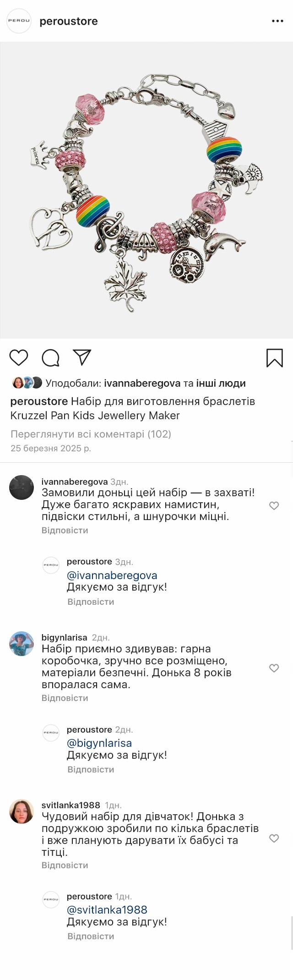Open bigynlarisa's profile picture

pyautogui.click(x=22, y=643)
